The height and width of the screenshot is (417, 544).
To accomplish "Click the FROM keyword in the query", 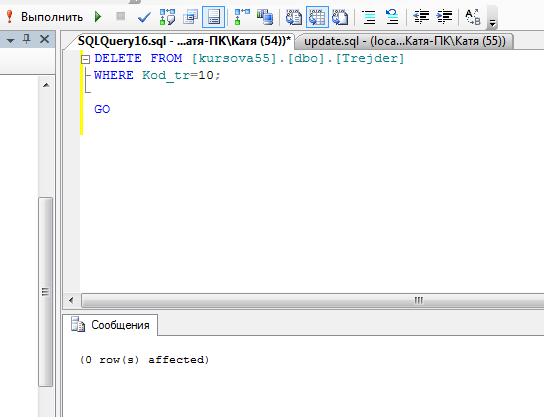I will [x=166, y=58].
